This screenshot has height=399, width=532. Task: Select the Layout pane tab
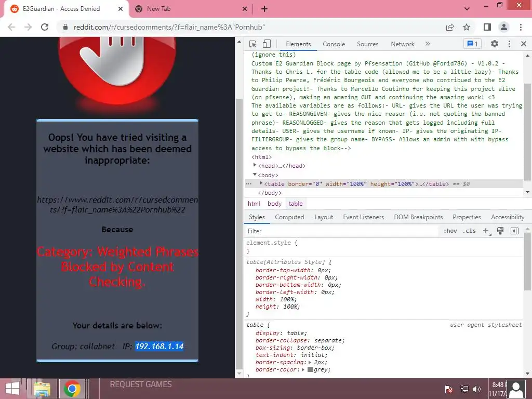324,217
